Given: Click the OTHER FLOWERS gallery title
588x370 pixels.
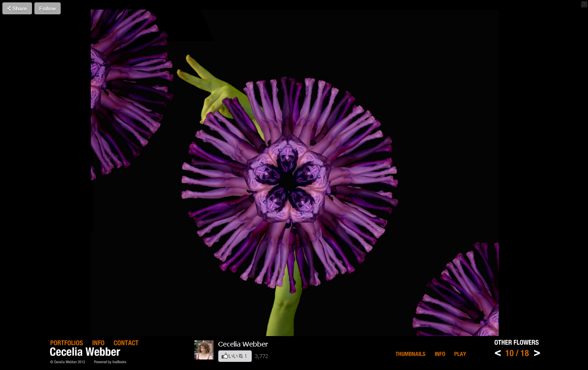Looking at the screenshot, I should coord(516,342).
